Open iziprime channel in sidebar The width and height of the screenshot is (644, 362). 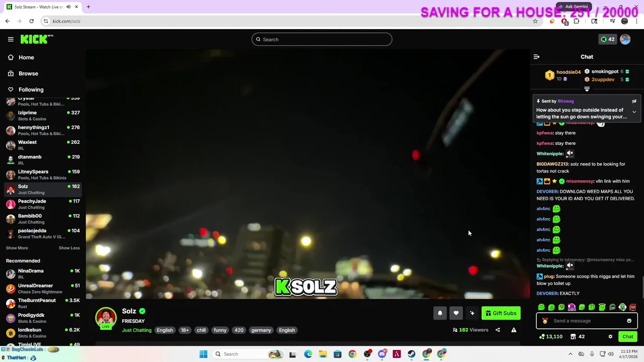click(x=43, y=116)
